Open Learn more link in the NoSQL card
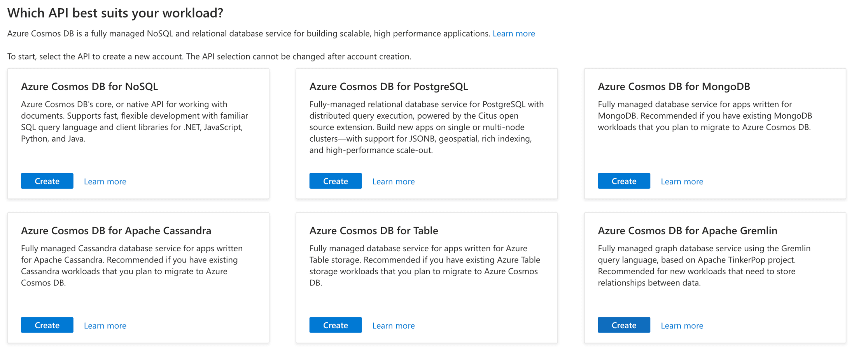The width and height of the screenshot is (868, 359). click(x=105, y=181)
